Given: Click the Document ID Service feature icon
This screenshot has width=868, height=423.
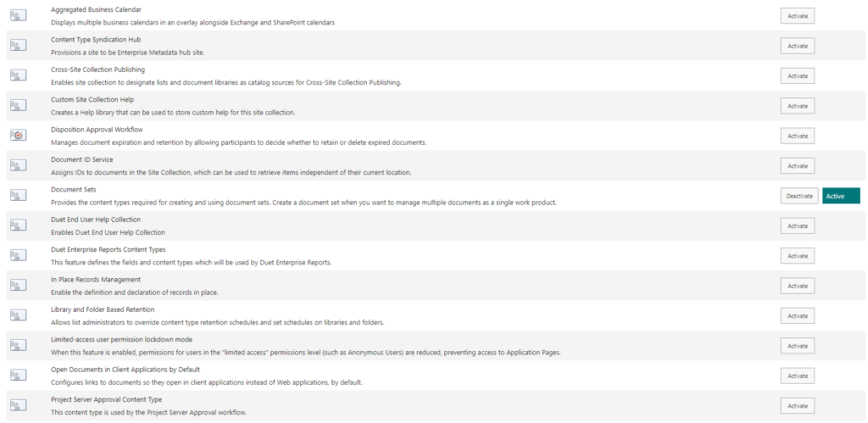Looking at the screenshot, I should (19, 165).
